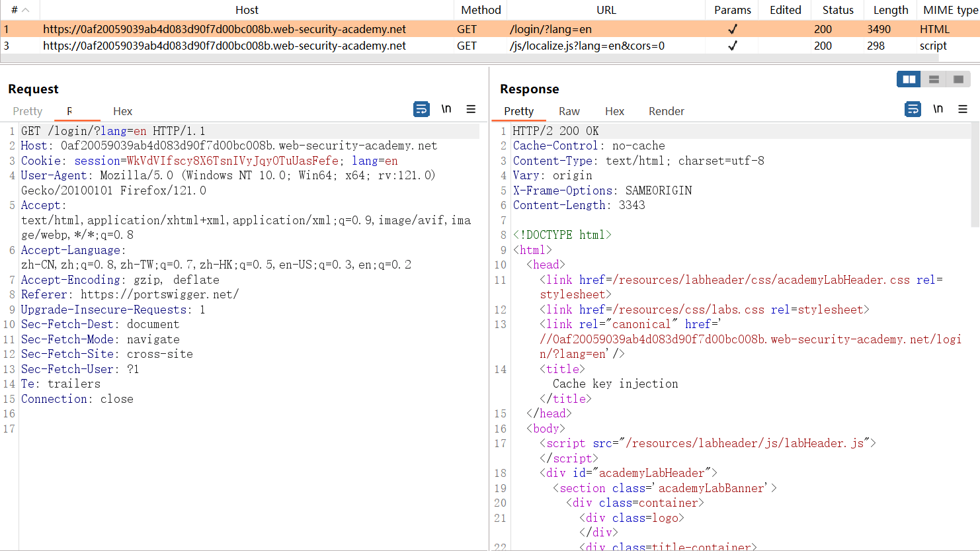Switch to top/bottom split layout
980x551 pixels.
point(934,79)
